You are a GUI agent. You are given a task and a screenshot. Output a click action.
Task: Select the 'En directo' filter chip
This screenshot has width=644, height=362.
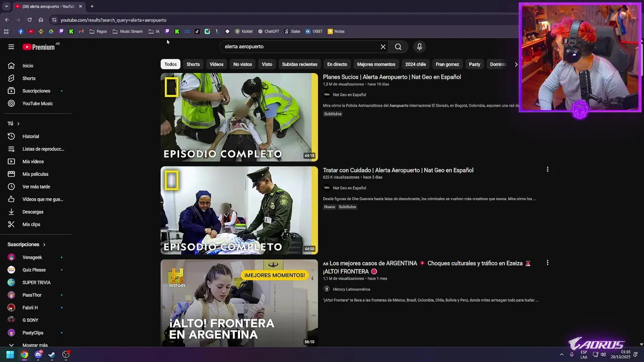pyautogui.click(x=337, y=64)
